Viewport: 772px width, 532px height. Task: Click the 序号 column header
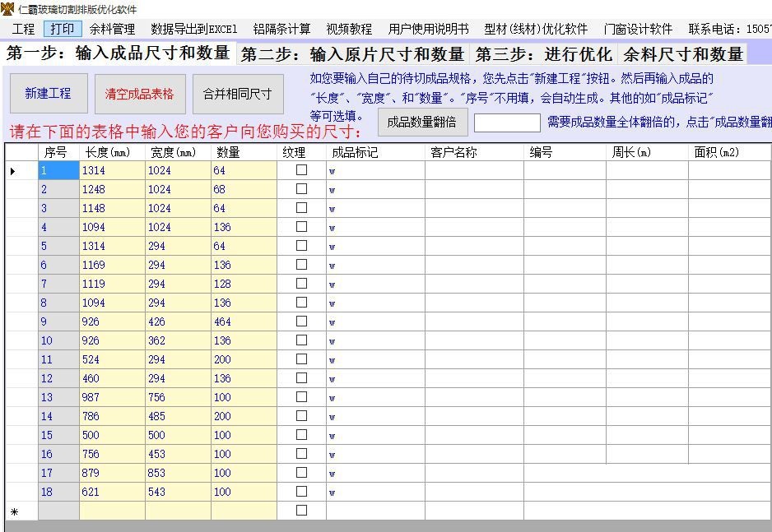(58, 152)
